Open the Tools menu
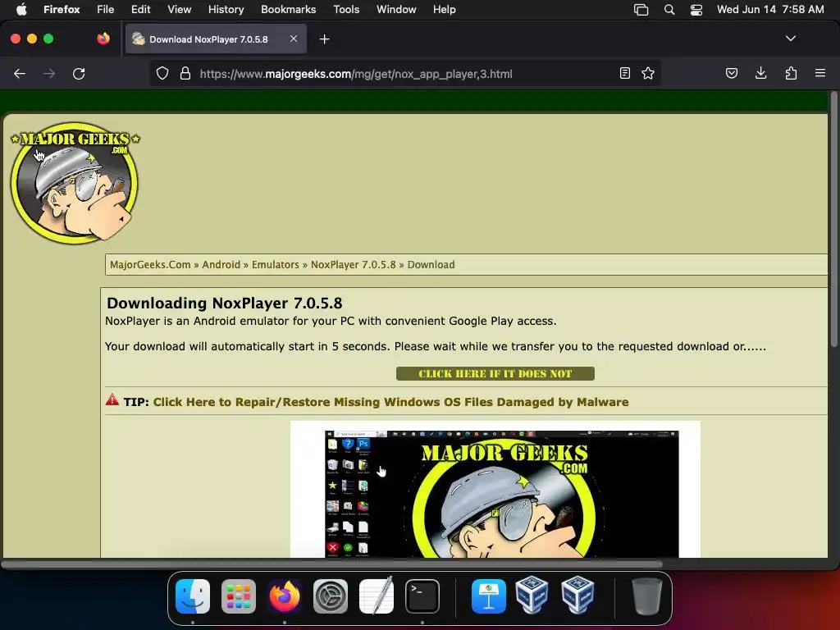 pyautogui.click(x=346, y=10)
